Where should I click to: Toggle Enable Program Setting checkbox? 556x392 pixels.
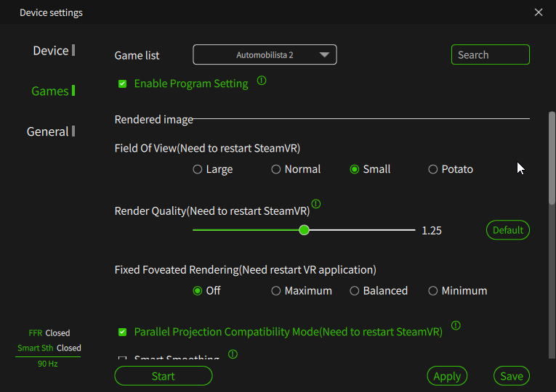[x=123, y=84]
